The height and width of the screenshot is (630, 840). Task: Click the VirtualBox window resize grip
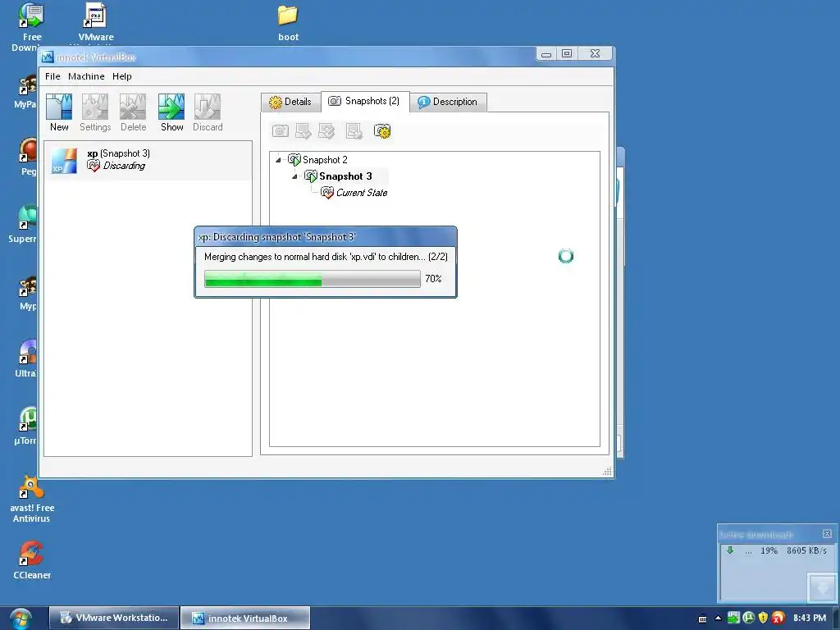click(607, 471)
